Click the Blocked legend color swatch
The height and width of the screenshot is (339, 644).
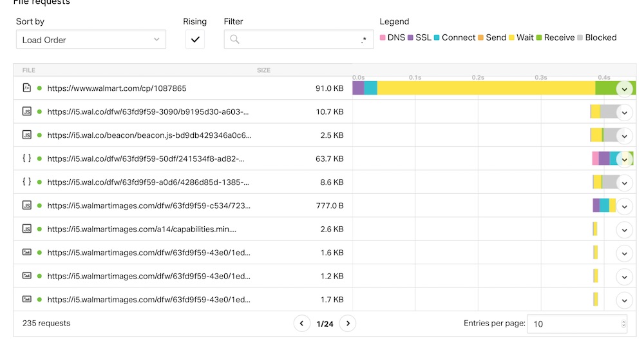[580, 38]
